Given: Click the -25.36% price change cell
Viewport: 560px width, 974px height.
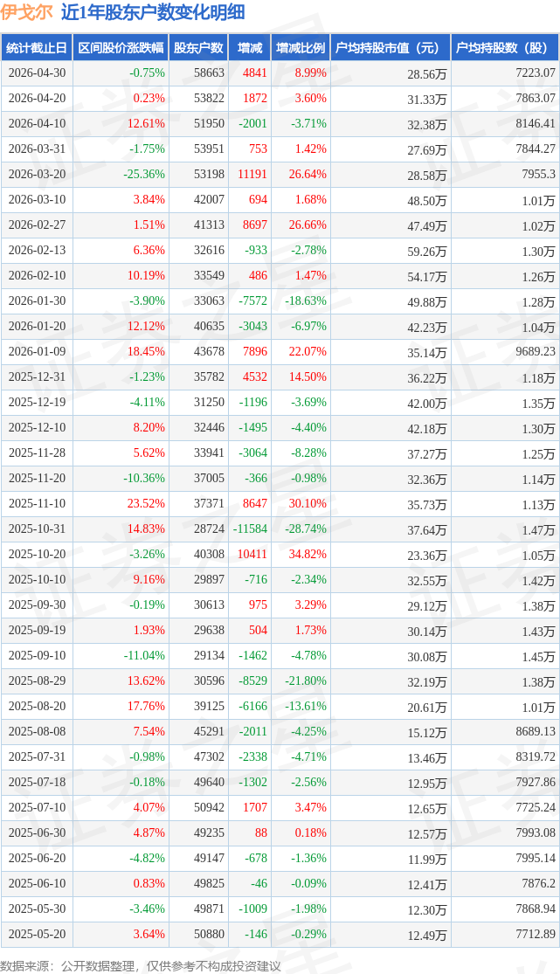Looking at the screenshot, I should [x=143, y=174].
